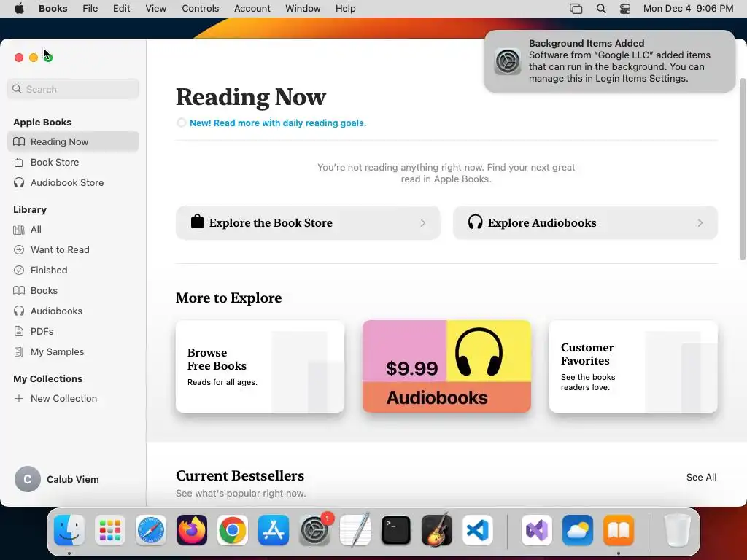Screen dimensions: 747x560
Task: Open the File menu
Action: (x=90, y=9)
